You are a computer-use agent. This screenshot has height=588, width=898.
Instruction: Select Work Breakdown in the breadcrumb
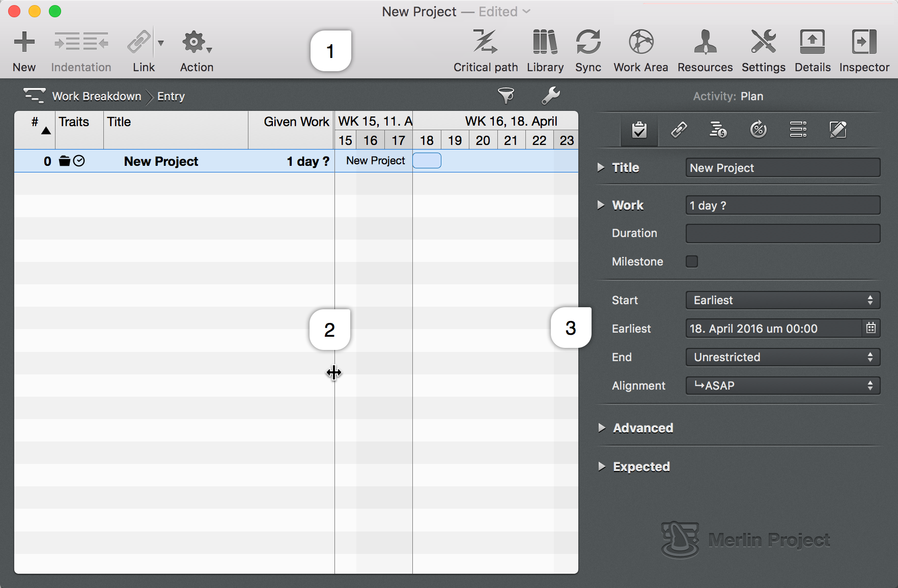click(x=97, y=96)
